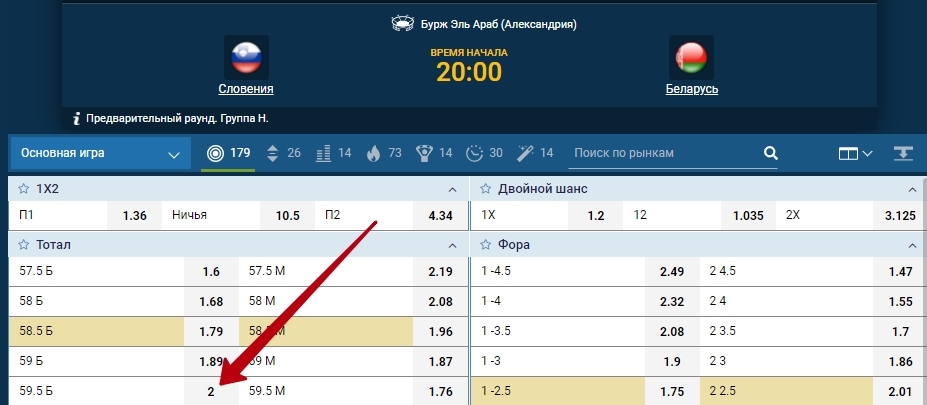
Task: Select the up-down arrows tab with 26
Action: [x=283, y=153]
